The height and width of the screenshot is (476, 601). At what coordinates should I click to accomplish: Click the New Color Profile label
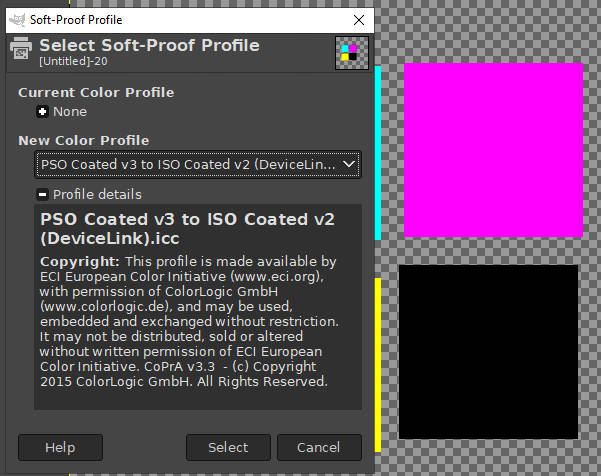(x=84, y=140)
